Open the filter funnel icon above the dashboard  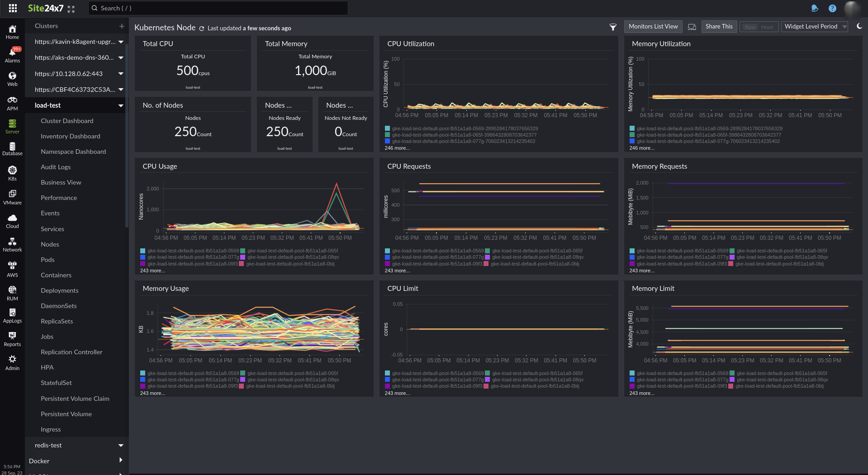click(613, 27)
